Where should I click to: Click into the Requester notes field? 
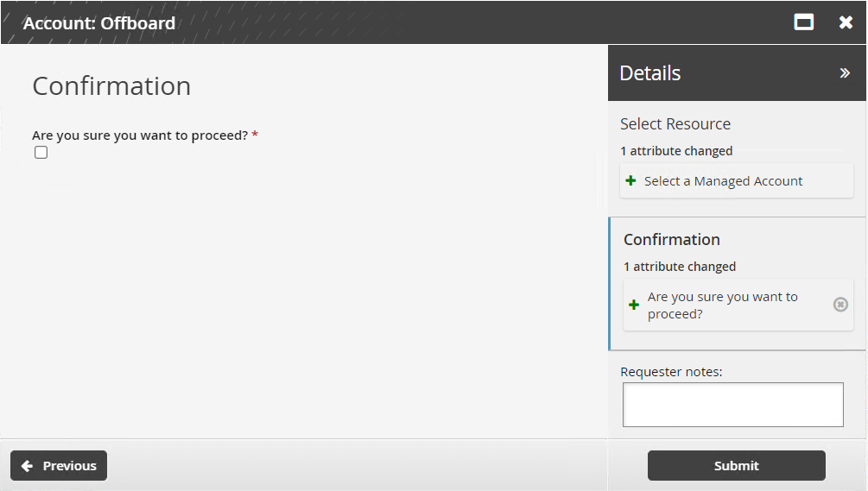coord(732,405)
